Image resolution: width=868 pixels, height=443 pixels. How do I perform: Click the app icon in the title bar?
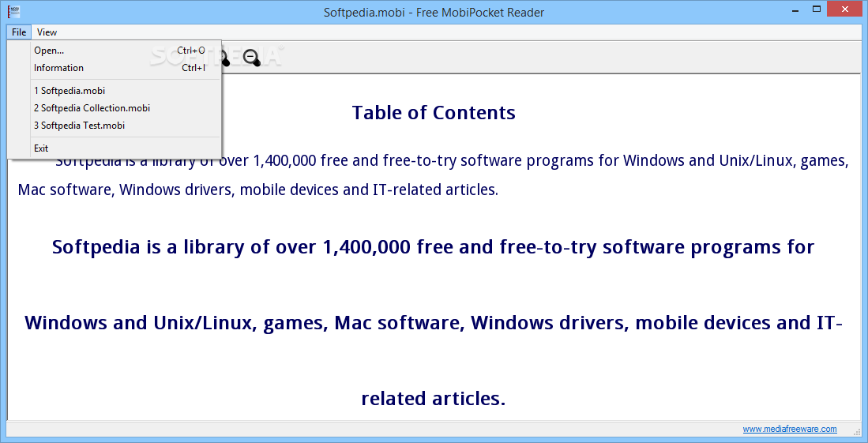[x=14, y=10]
